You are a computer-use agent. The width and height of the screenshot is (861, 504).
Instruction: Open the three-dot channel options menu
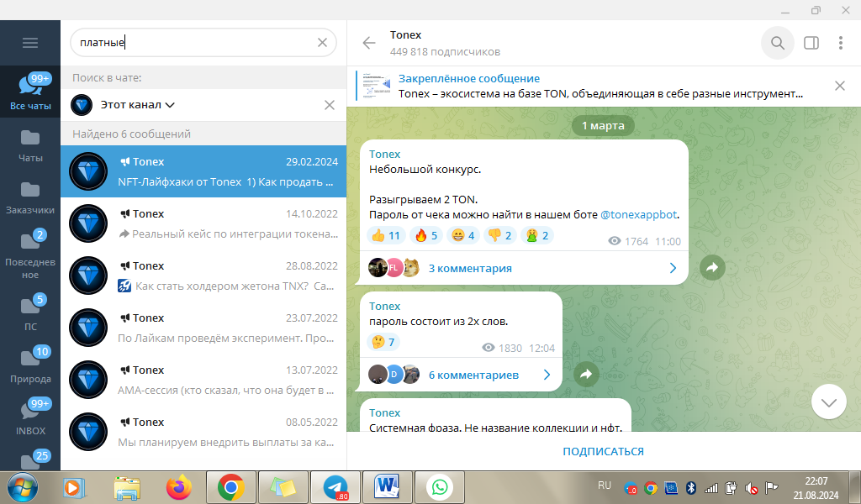tap(841, 43)
